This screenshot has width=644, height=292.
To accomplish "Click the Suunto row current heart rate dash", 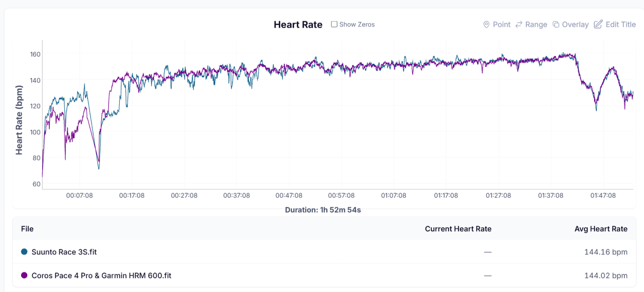I will tap(488, 252).
